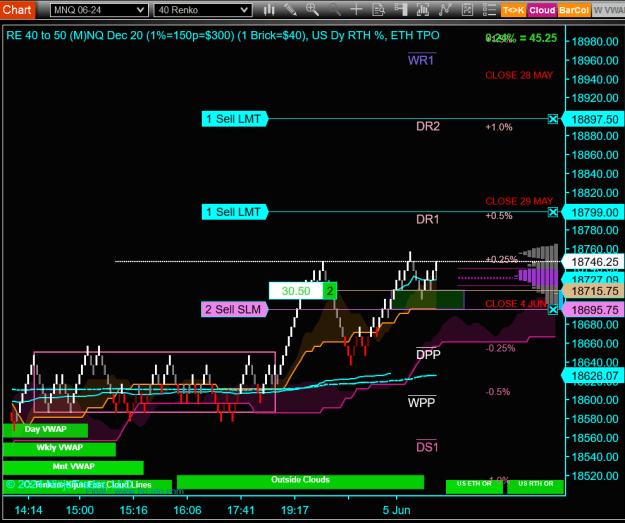The width and height of the screenshot is (625, 523).
Task: Click the 18980.00 price scale label
Action: [595, 42]
